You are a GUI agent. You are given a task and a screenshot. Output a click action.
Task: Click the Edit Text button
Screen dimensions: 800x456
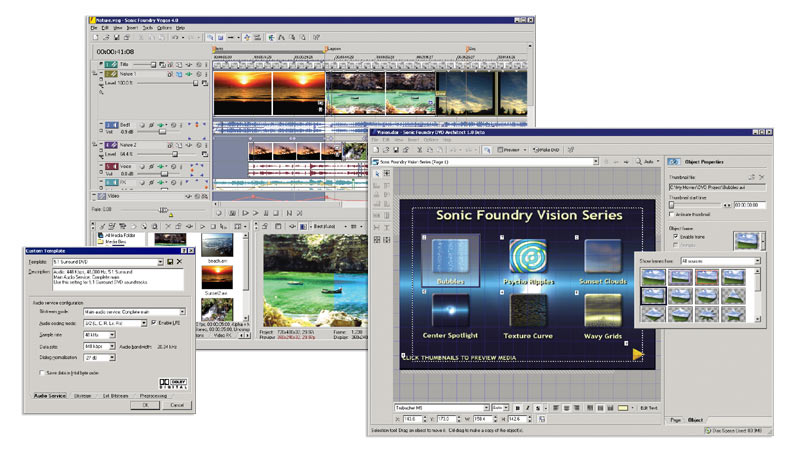[x=648, y=408]
